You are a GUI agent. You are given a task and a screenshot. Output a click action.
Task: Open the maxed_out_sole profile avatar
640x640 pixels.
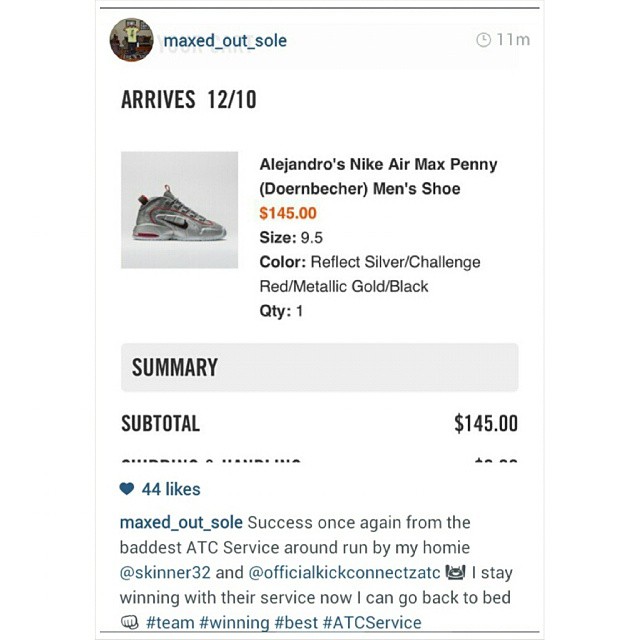pos(131,40)
